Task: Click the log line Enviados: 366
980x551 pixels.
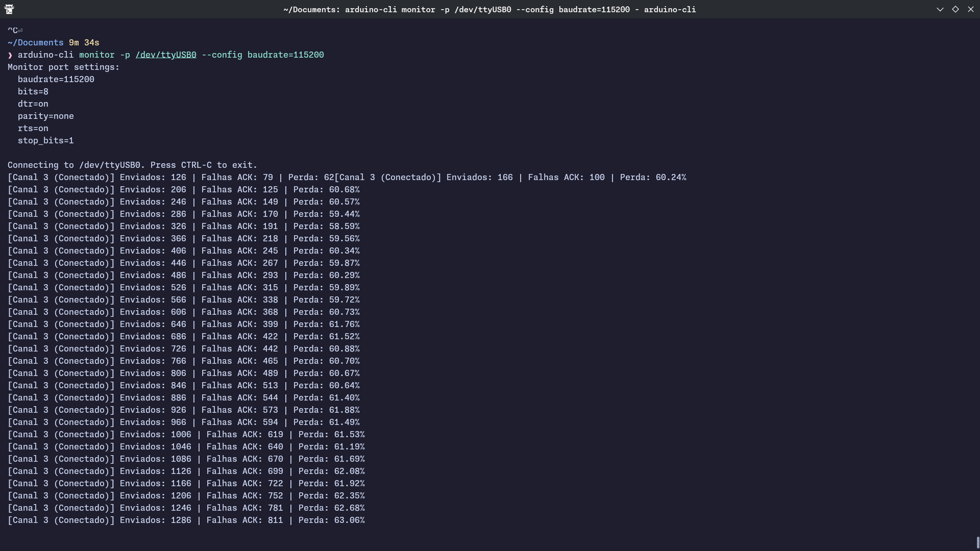Action: tap(184, 238)
